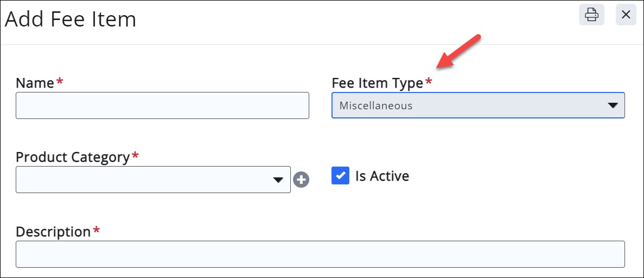Add a new product category with plus icon

tap(301, 180)
